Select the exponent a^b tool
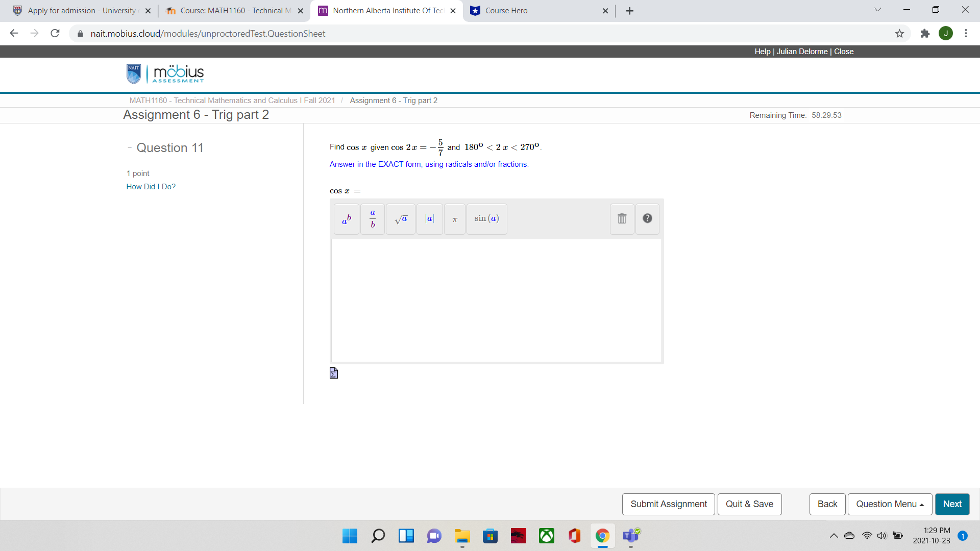Screen dimensions: 980x551 point(346,219)
